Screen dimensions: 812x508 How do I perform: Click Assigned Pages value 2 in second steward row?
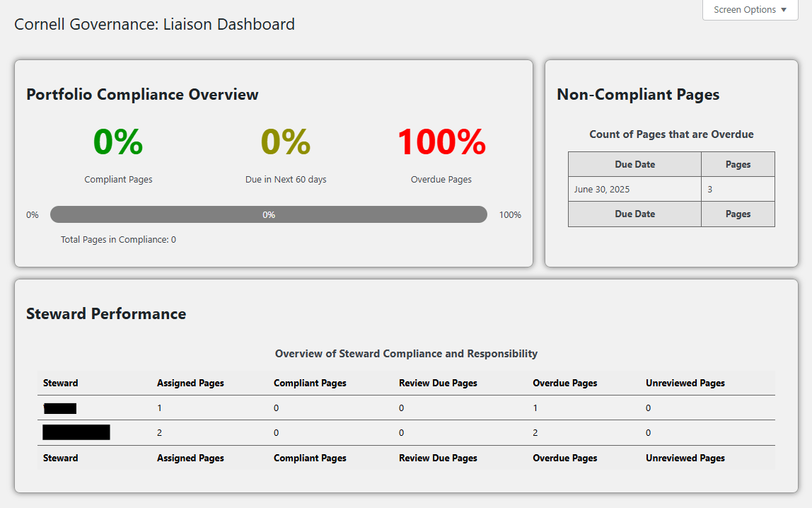click(160, 433)
